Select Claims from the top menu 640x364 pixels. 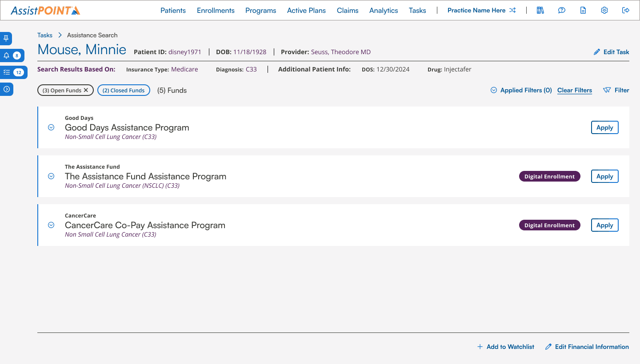click(348, 10)
